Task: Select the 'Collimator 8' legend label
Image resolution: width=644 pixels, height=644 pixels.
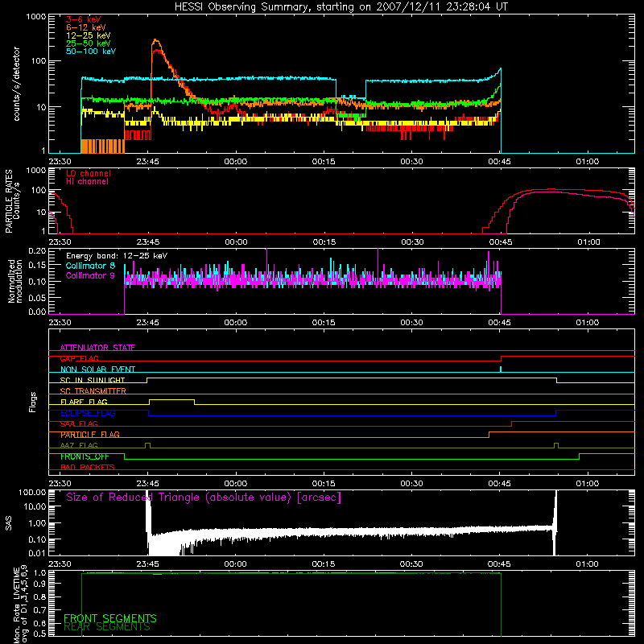Action: tap(90, 266)
